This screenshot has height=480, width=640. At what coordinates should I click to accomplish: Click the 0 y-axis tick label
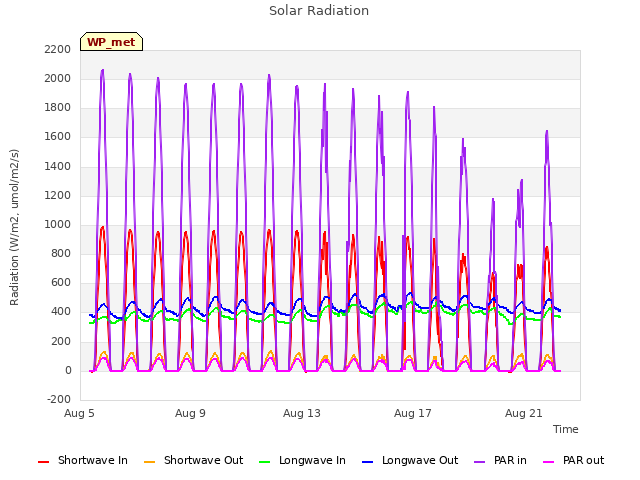coord(68,371)
